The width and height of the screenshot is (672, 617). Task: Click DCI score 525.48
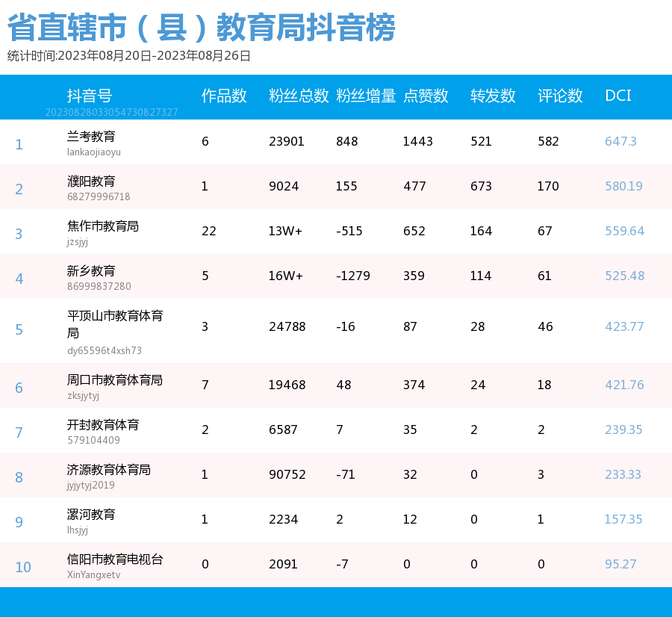(624, 276)
